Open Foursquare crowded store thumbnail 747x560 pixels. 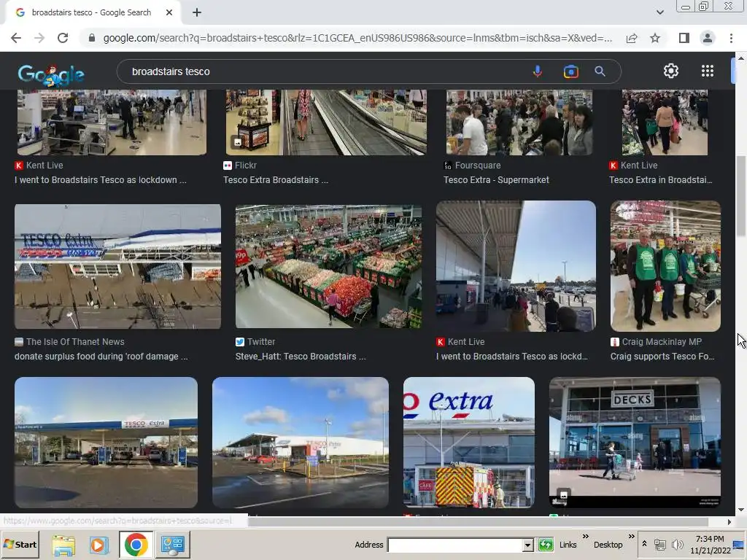point(519,122)
